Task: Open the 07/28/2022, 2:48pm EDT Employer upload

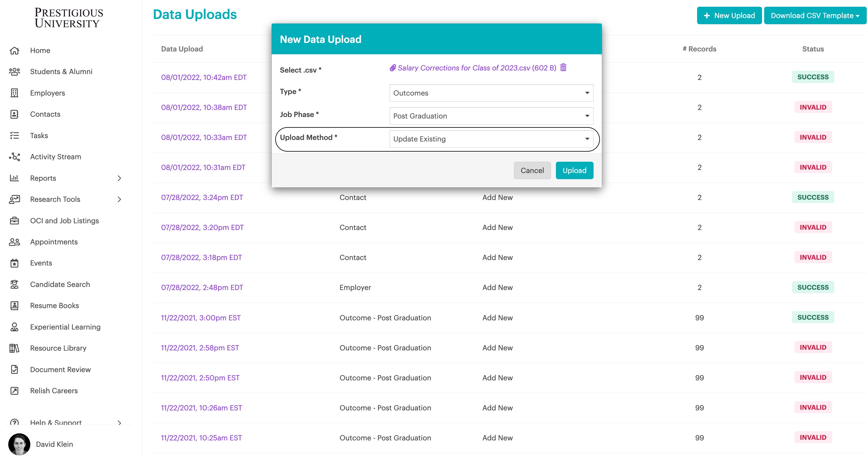Action: pos(202,288)
